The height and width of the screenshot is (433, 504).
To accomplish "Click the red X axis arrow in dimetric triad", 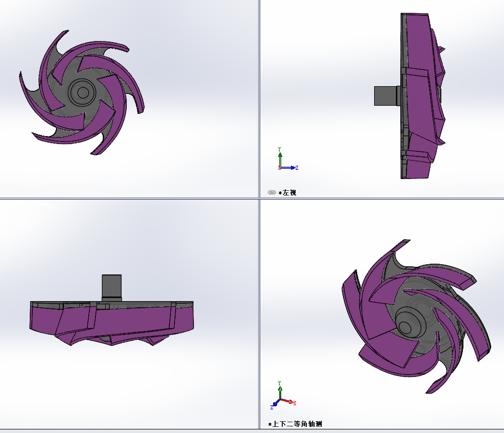I will point(288,402).
